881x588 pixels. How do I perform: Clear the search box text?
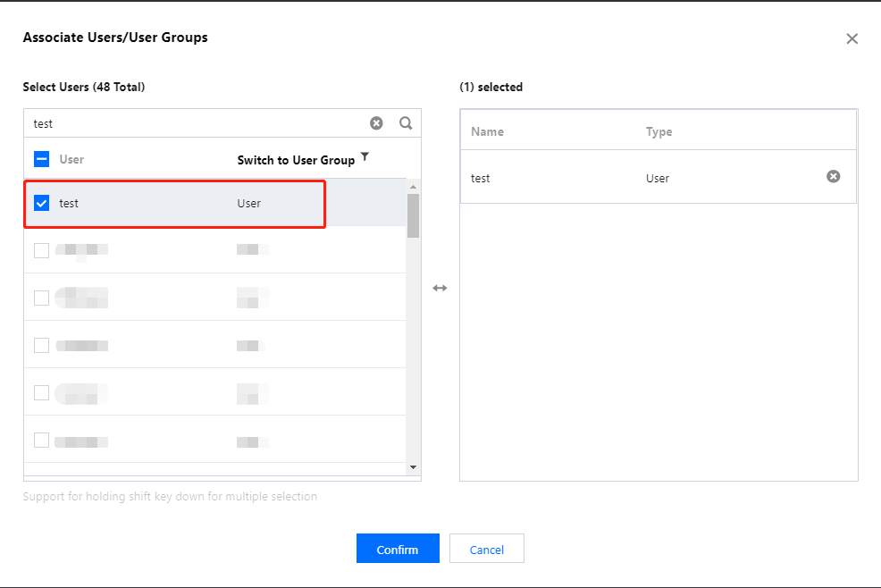tap(376, 123)
